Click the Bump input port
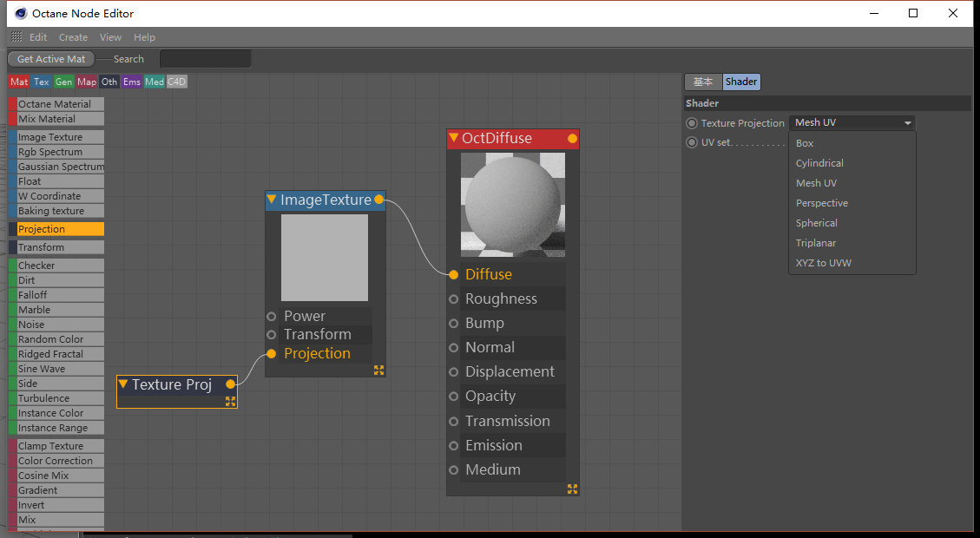Viewport: 980px width, 538px height. pos(454,323)
